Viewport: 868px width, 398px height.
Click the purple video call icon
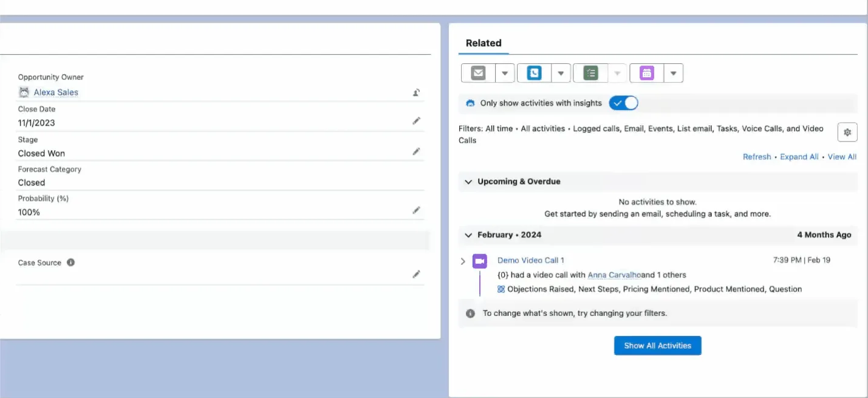coord(480,261)
